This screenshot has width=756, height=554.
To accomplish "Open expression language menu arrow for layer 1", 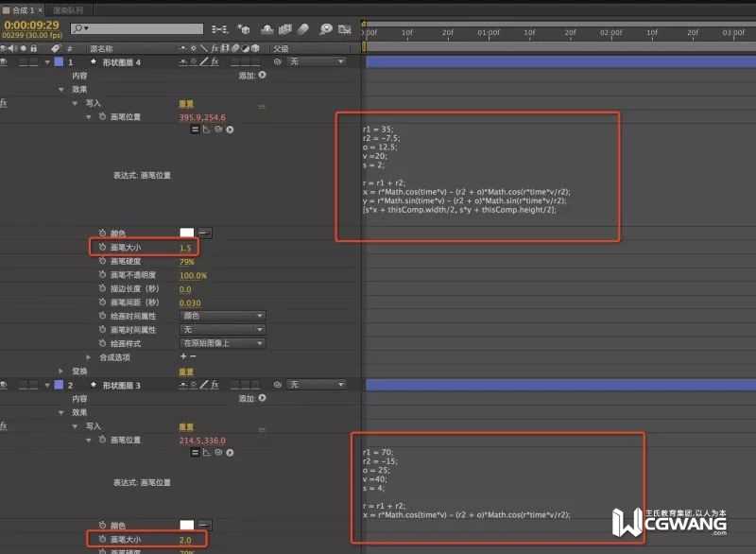I will [x=230, y=130].
